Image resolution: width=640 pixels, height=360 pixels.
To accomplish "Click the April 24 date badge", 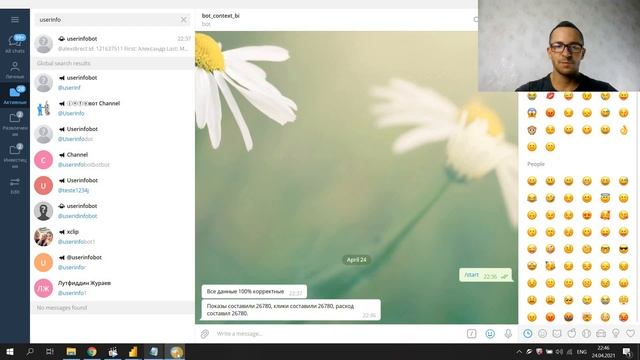I will 356,260.
